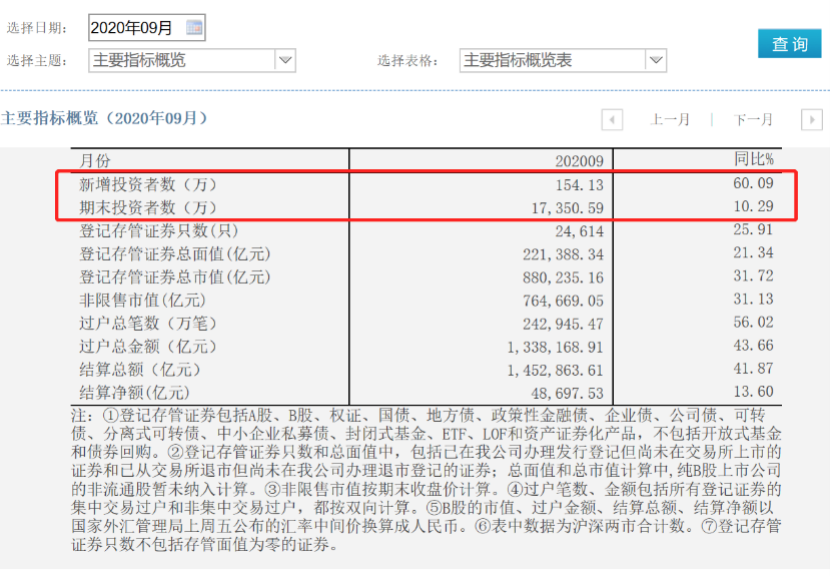Click the heading 主要指标概览（2020年09月）
Viewport: 832px width, 576px height.
click(x=104, y=118)
